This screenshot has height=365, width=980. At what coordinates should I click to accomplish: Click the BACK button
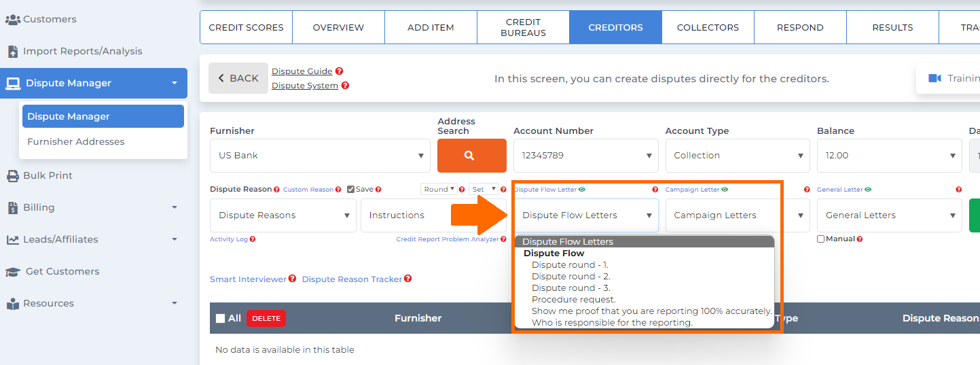pyautogui.click(x=238, y=78)
